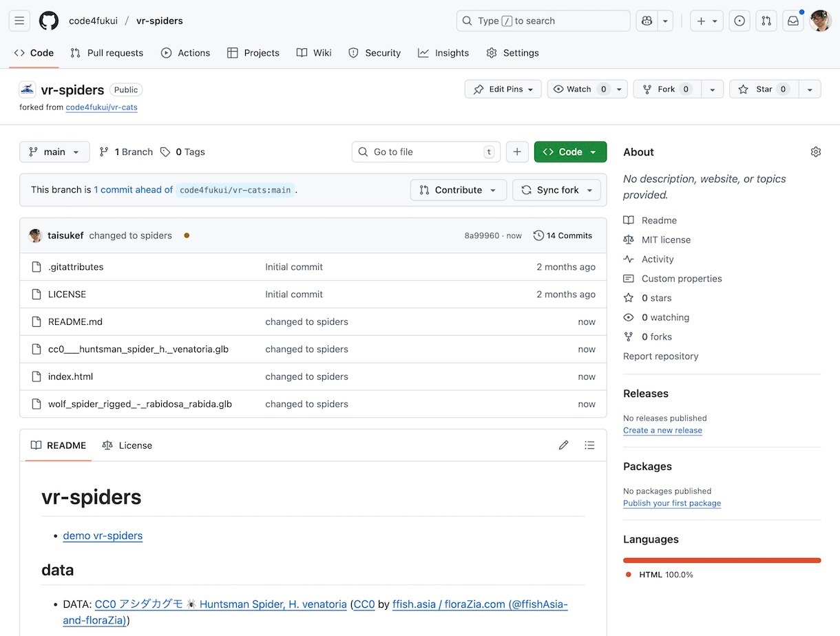Open index.html file

(x=70, y=377)
